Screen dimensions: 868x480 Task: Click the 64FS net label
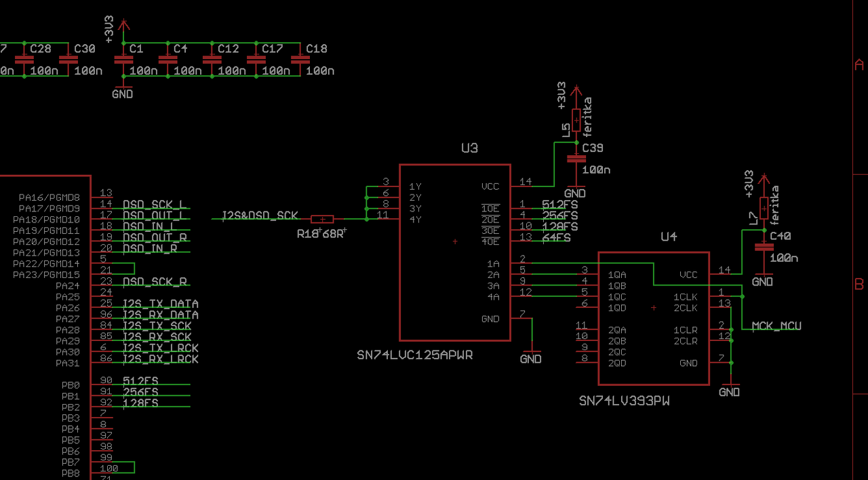point(556,238)
